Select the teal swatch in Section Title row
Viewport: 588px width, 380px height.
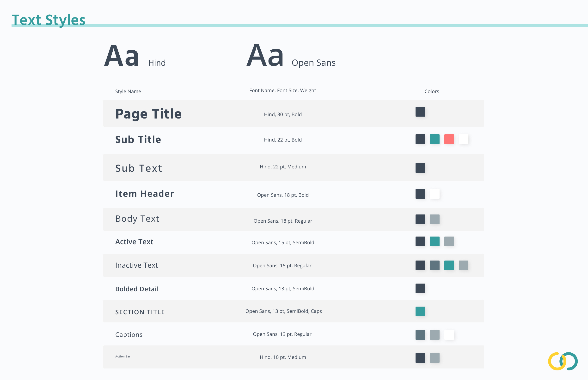420,311
